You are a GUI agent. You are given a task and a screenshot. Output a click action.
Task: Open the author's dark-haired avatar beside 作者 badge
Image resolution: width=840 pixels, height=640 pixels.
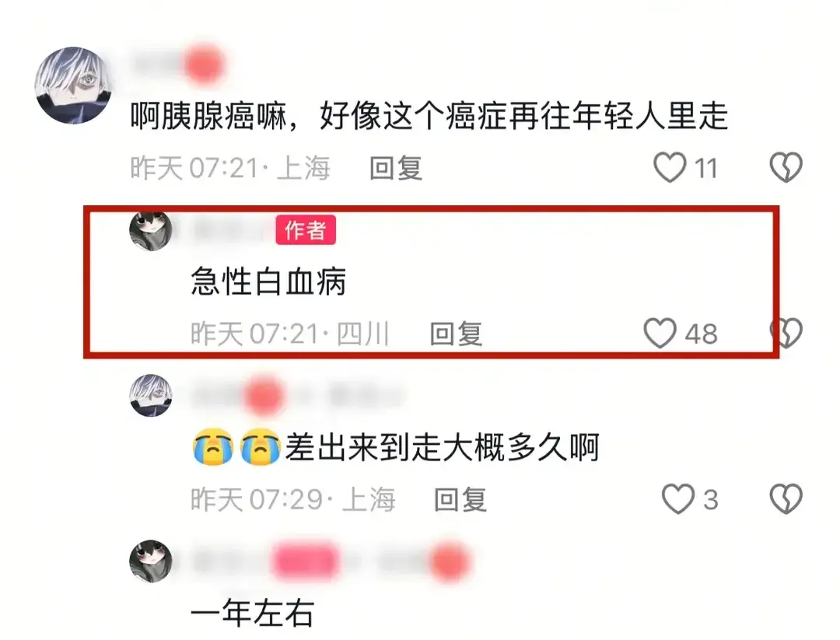click(x=151, y=229)
